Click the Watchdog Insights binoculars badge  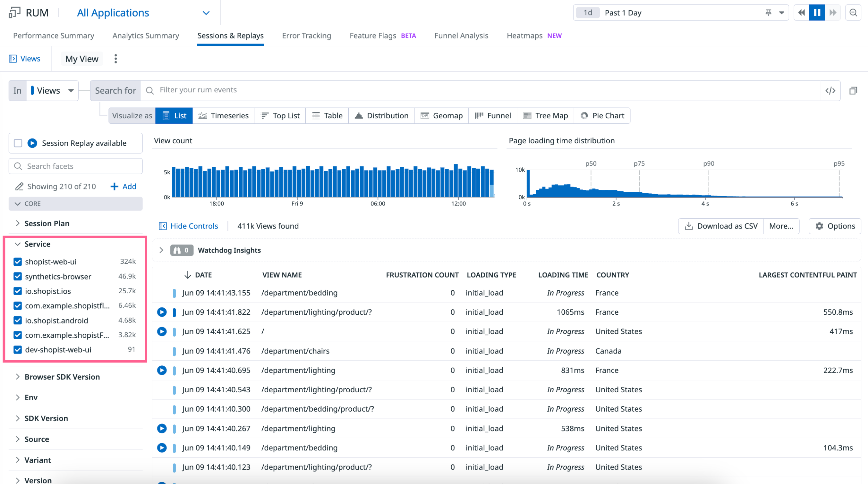point(182,250)
